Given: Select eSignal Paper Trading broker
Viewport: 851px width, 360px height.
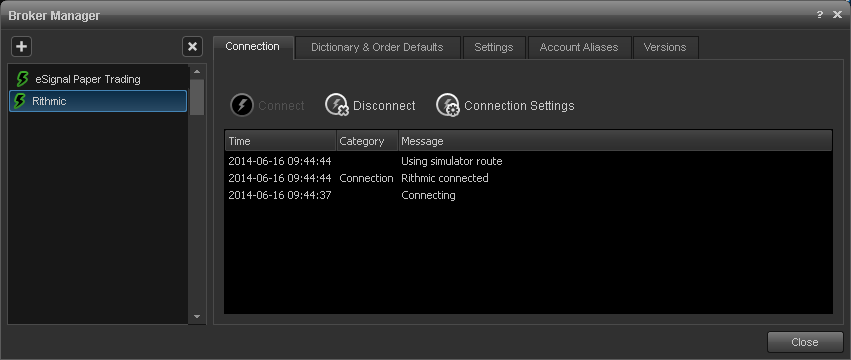Looking at the screenshot, I should pos(98,79).
